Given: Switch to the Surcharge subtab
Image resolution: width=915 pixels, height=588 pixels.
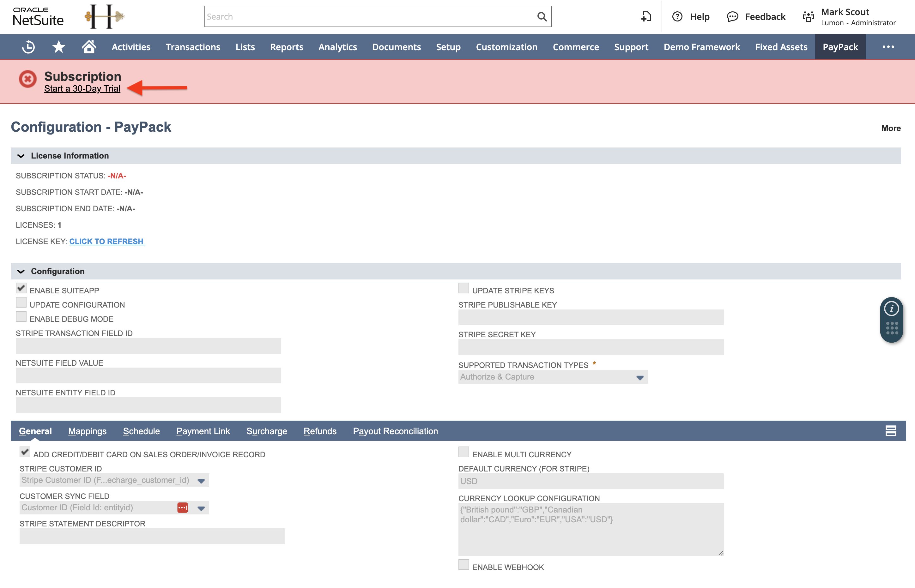Looking at the screenshot, I should pyautogui.click(x=267, y=431).
